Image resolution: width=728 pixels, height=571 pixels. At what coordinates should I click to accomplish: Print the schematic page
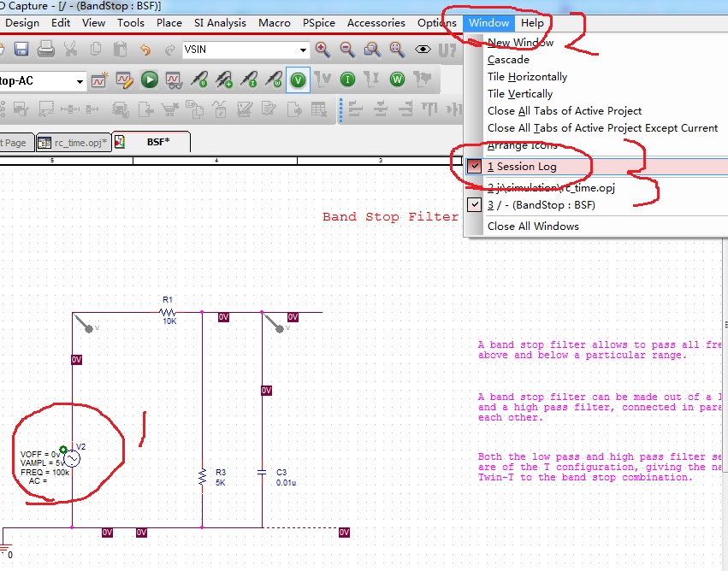tap(46, 50)
